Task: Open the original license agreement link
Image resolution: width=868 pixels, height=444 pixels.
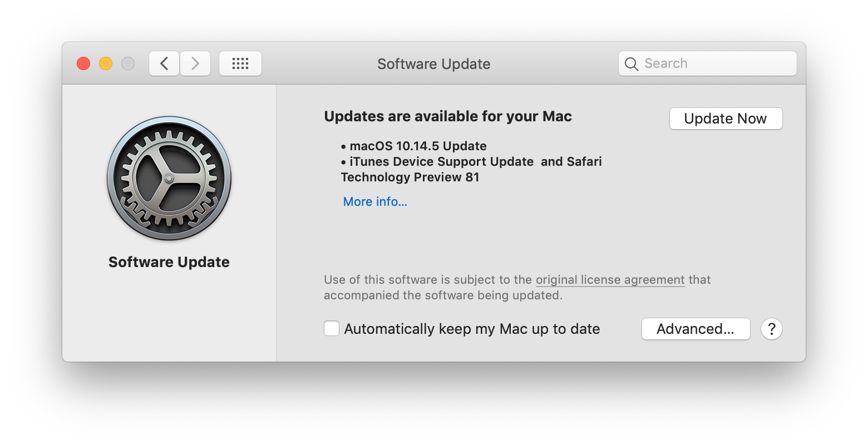Action: point(610,280)
